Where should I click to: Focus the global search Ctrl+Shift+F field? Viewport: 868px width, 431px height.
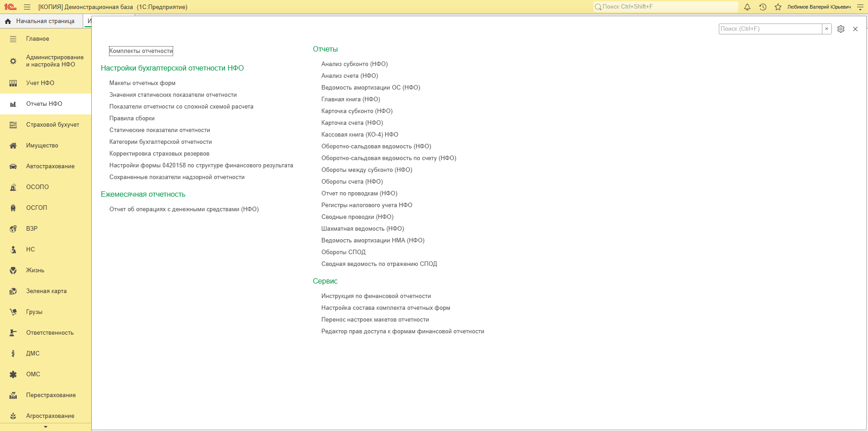point(666,7)
